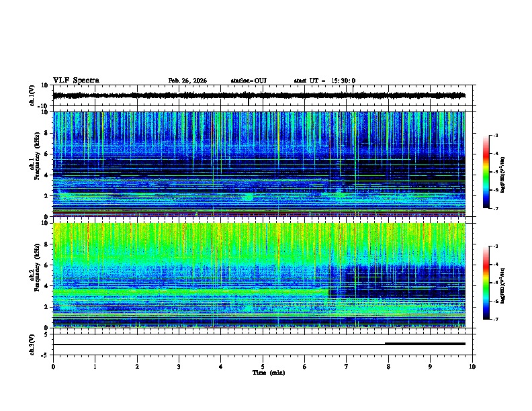Image resolution: width=532 pixels, height=411 pixels.
Task: Click the ch.2 spectrogram color scale bar
Action: tap(486, 283)
